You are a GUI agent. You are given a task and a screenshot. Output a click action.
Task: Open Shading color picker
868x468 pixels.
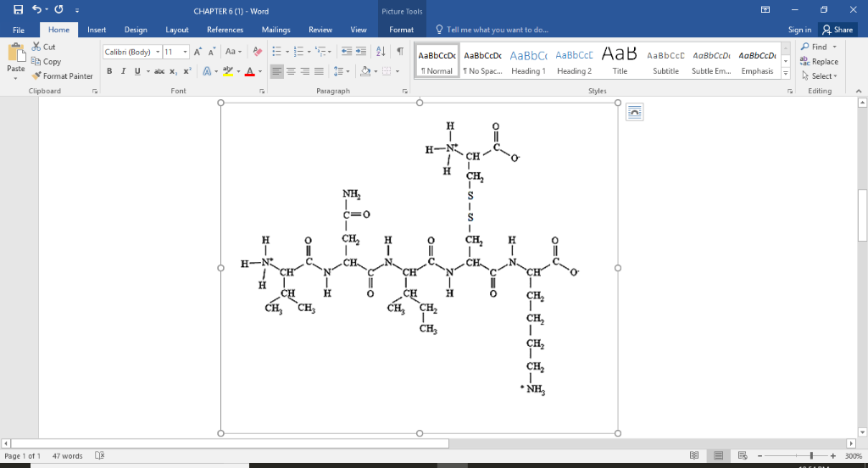[x=365, y=71]
